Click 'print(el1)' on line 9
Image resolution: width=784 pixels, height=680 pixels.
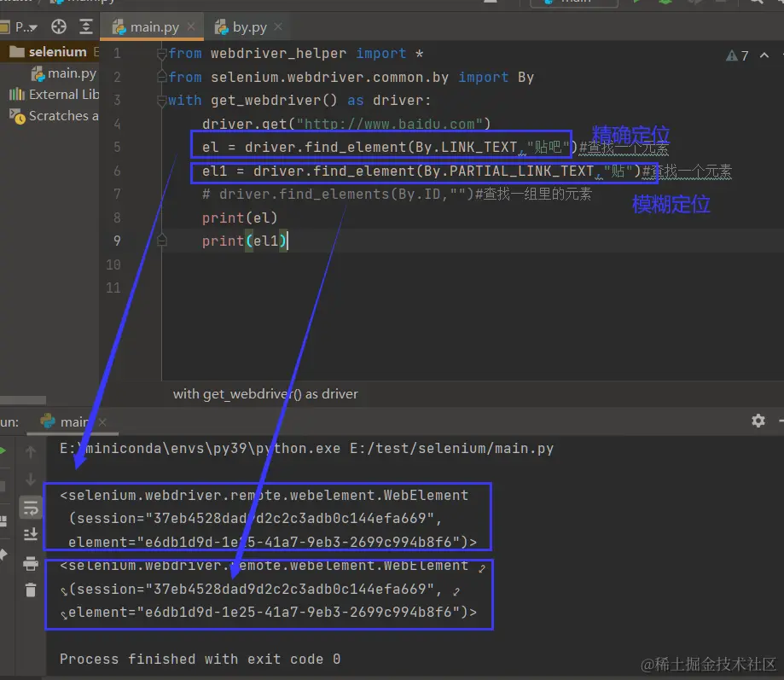[245, 241]
